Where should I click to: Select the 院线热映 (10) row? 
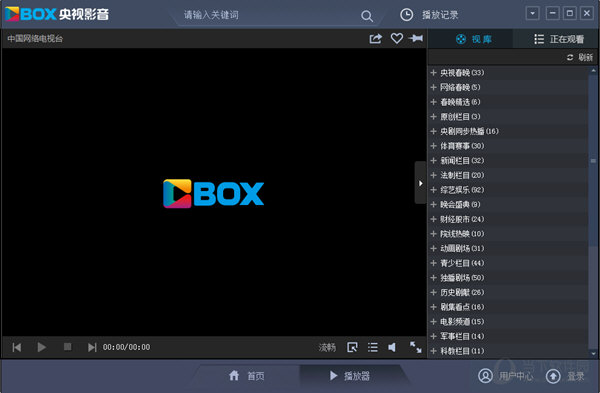[x=508, y=233]
